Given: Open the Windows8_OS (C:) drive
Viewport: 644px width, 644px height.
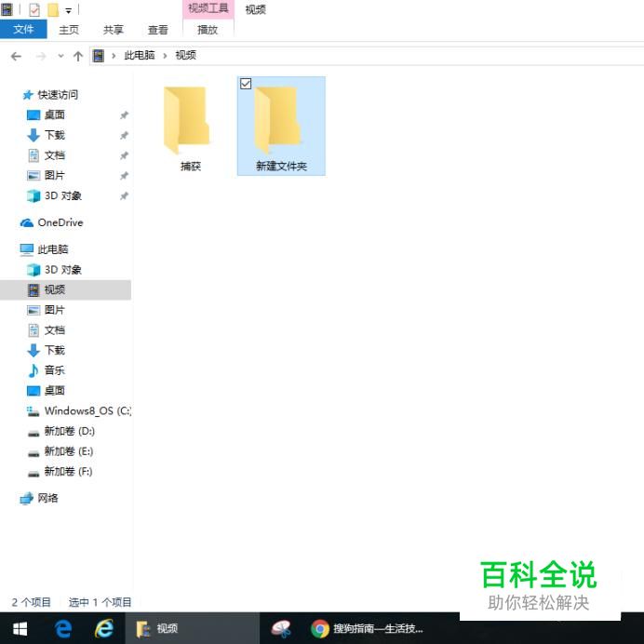Looking at the screenshot, I should [x=87, y=410].
